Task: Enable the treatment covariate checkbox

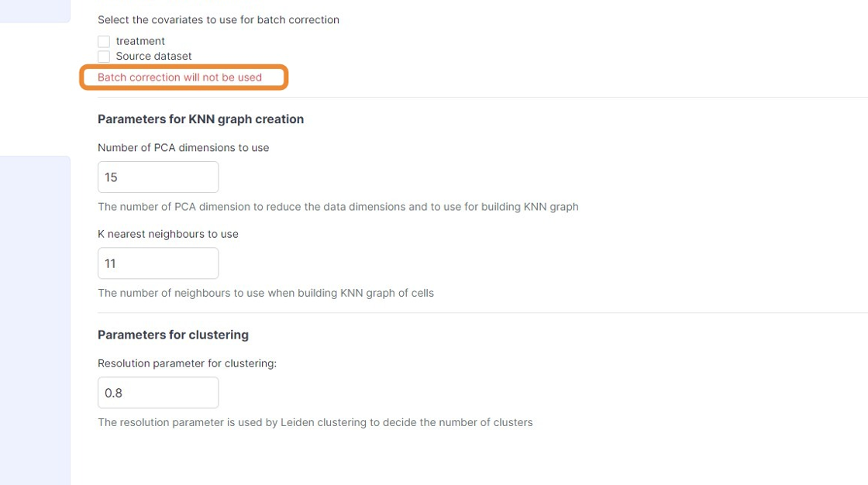Action: [x=104, y=41]
